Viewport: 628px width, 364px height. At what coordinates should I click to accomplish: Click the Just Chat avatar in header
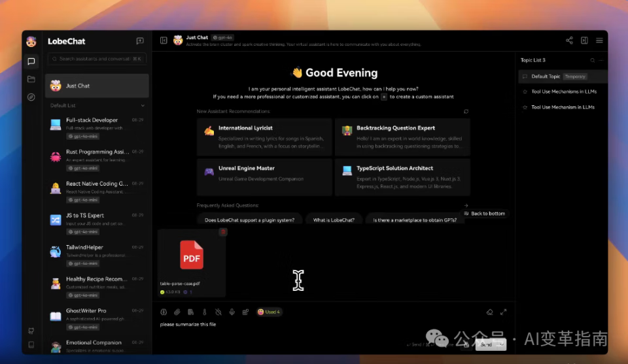click(x=178, y=41)
